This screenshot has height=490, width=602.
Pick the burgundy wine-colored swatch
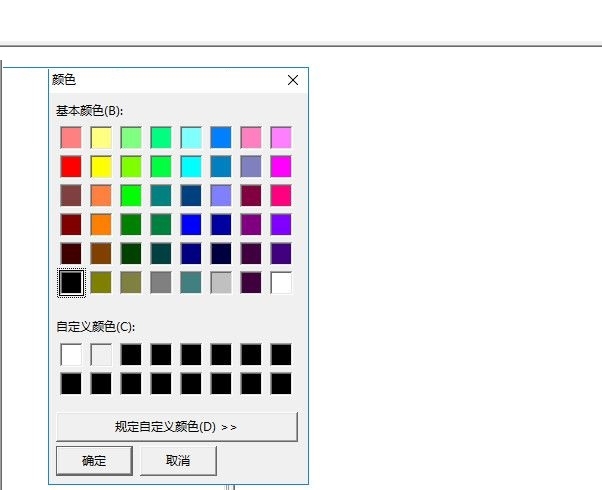tap(251, 195)
